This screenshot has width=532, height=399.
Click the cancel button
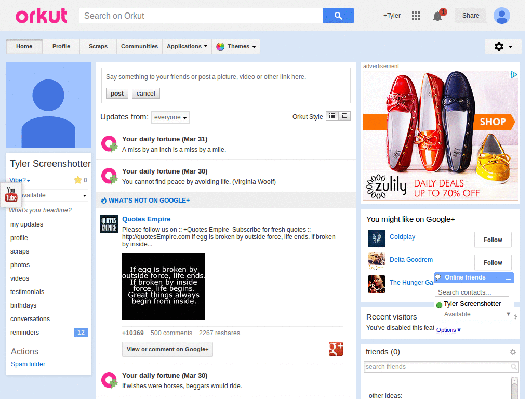point(146,94)
